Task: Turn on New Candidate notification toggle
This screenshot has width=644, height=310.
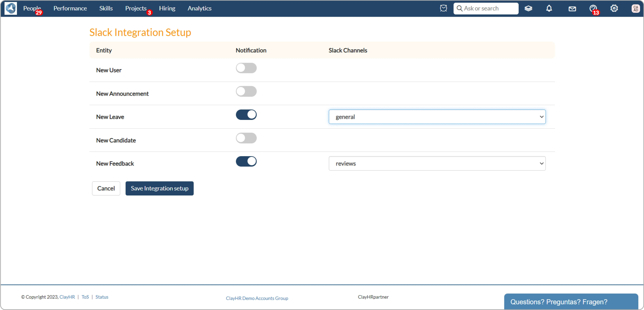Action: (x=246, y=138)
